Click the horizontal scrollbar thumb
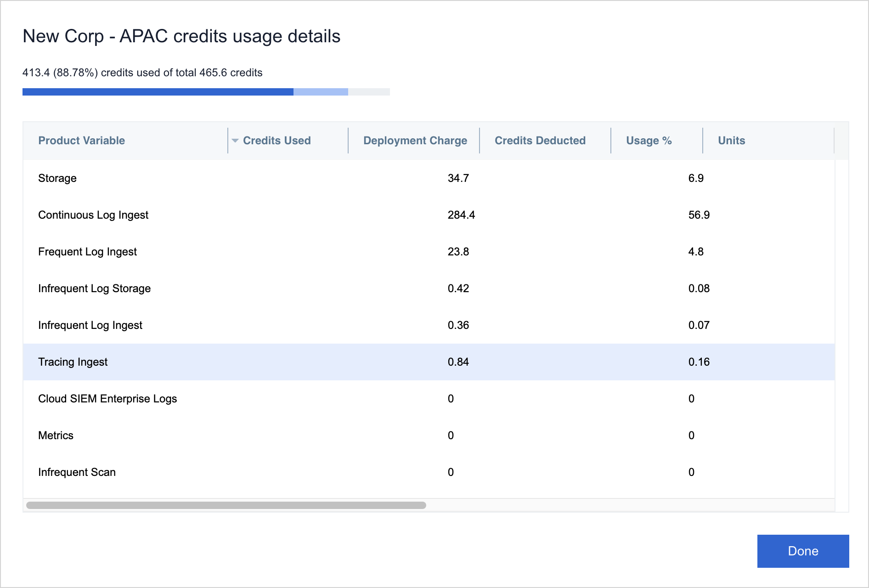 (226, 505)
